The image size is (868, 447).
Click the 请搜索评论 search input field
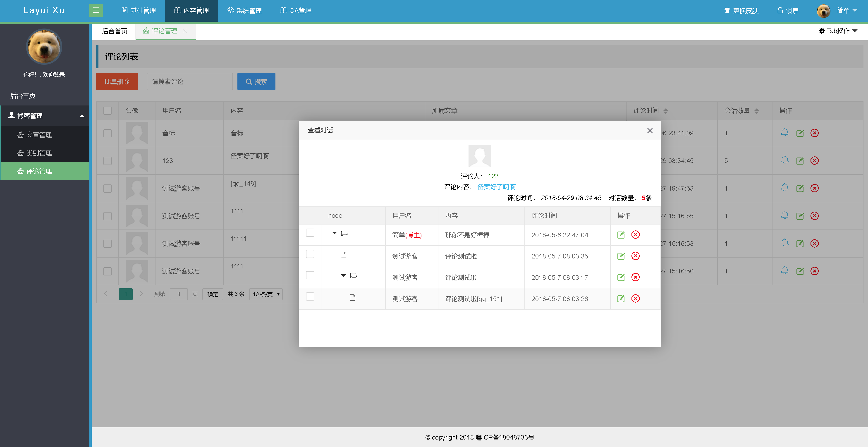[190, 81]
